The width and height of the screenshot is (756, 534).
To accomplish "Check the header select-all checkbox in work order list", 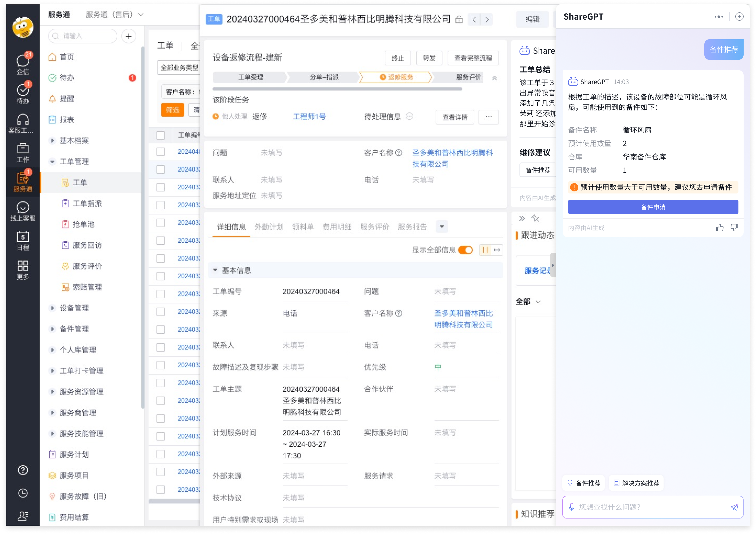I will (x=161, y=135).
